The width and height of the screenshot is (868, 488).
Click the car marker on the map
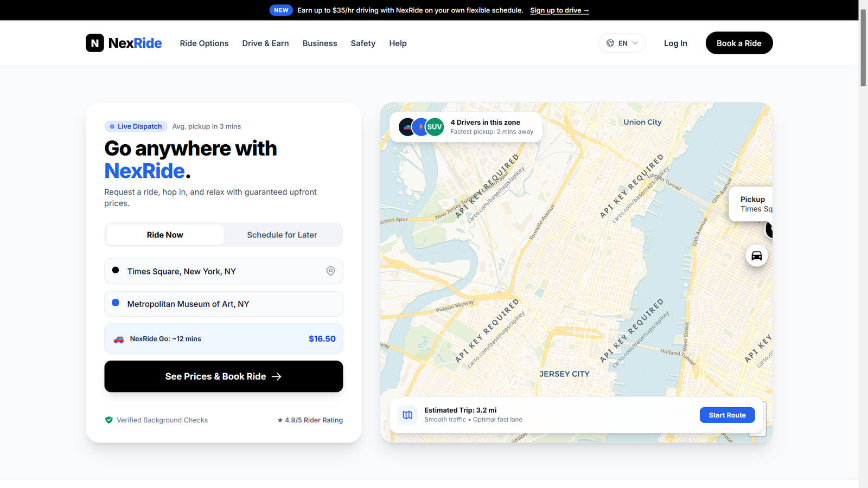click(756, 255)
